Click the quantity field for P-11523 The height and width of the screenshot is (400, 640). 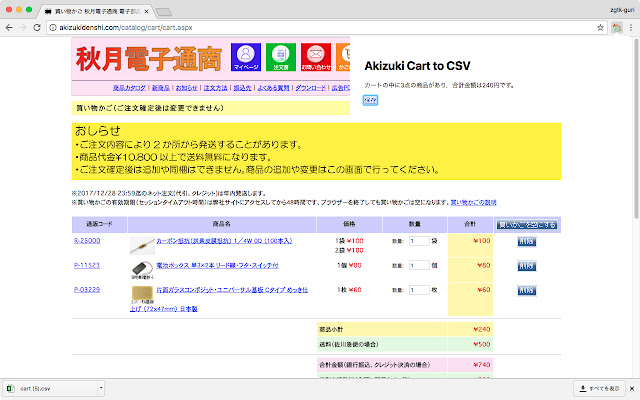[419, 266]
